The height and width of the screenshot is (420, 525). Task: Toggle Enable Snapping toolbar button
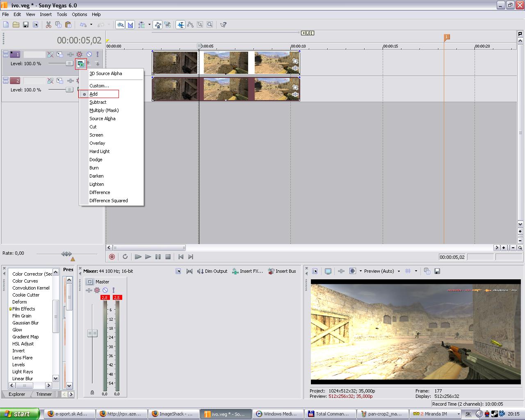point(120,25)
